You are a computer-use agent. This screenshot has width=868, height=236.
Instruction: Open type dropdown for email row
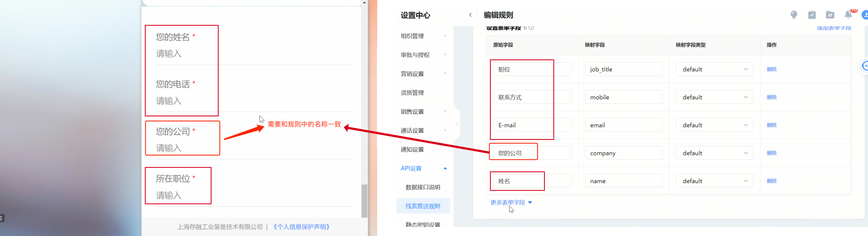[x=714, y=125]
